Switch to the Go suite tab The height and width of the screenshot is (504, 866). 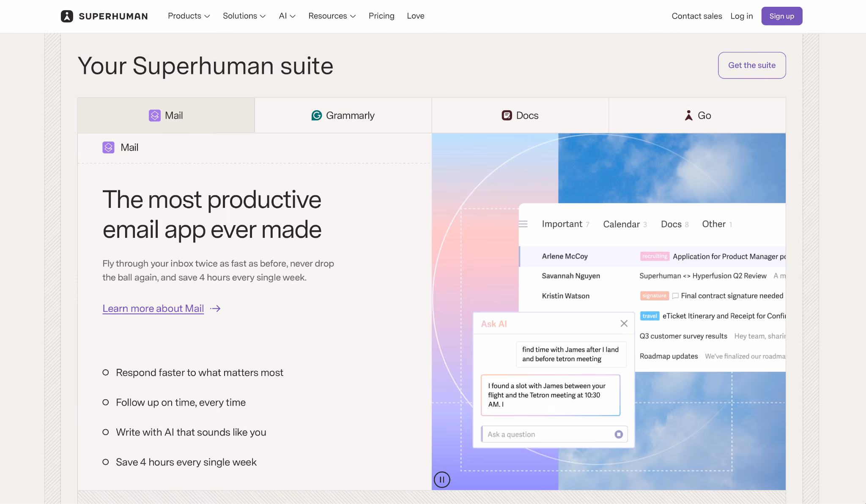697,115
